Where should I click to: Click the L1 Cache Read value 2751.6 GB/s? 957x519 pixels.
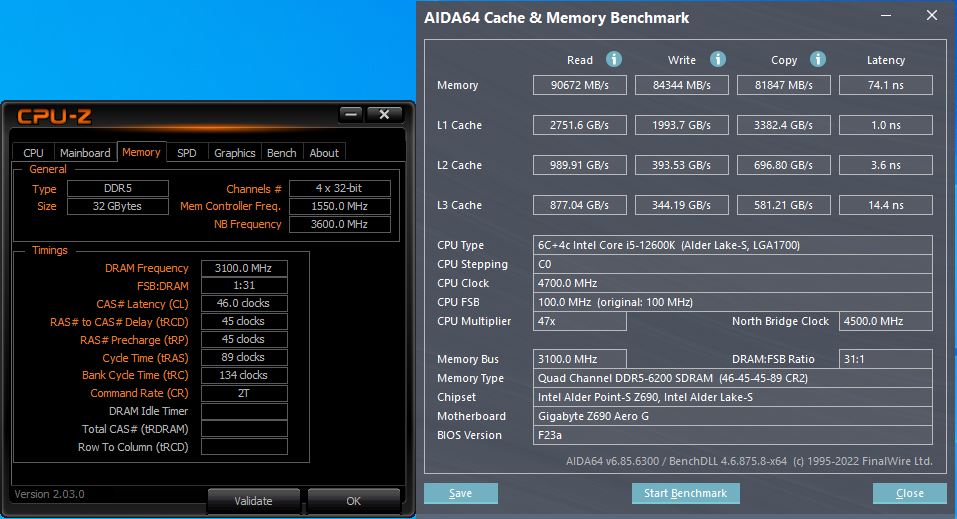pyautogui.click(x=580, y=125)
